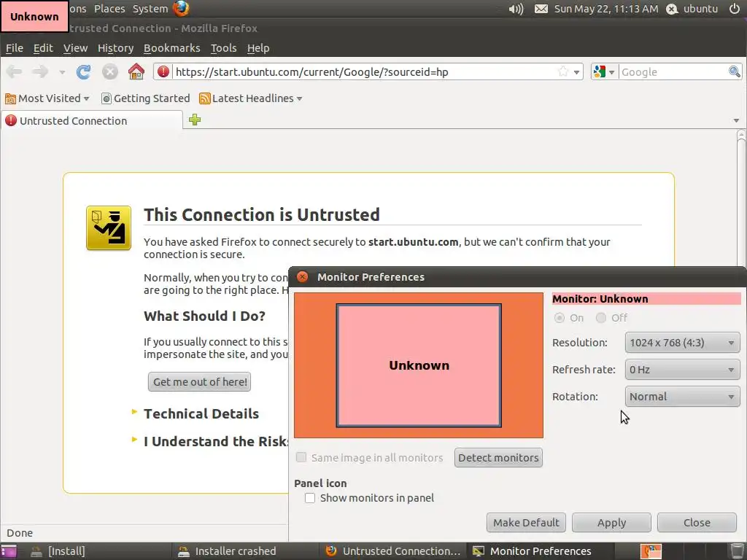Open the Help menu
This screenshot has height=560, width=747.
258,48
